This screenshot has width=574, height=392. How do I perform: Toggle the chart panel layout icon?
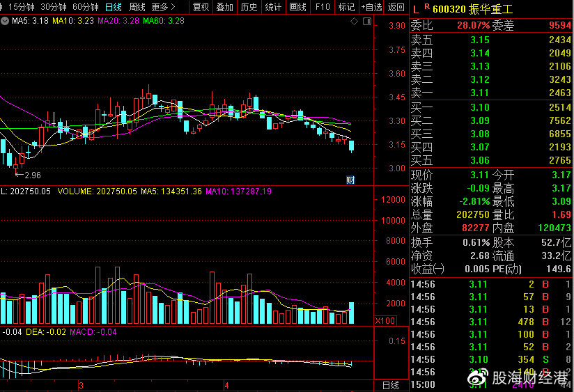367,21
